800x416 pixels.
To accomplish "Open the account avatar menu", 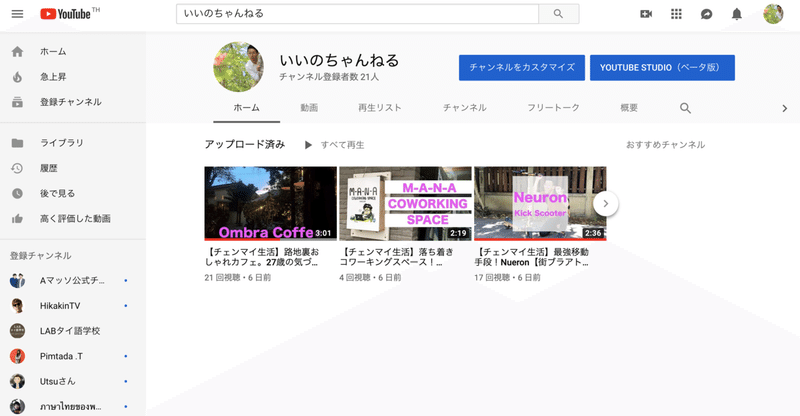I will coord(773,14).
